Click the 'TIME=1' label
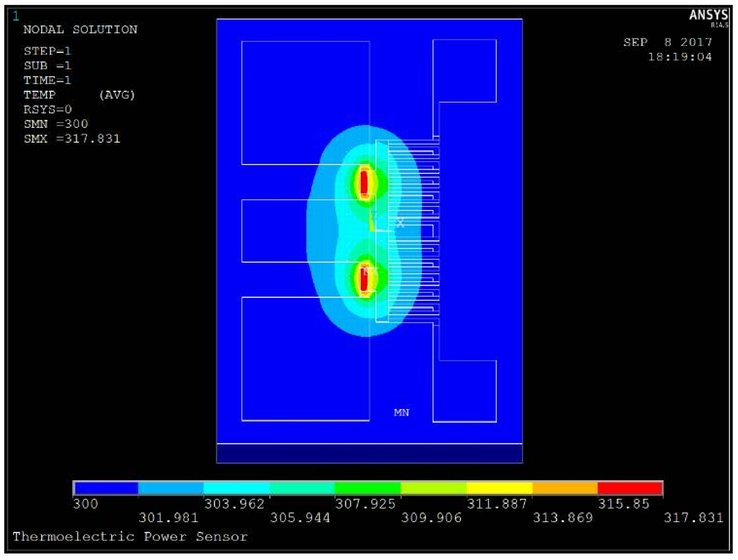The image size is (738, 560). [x=47, y=81]
